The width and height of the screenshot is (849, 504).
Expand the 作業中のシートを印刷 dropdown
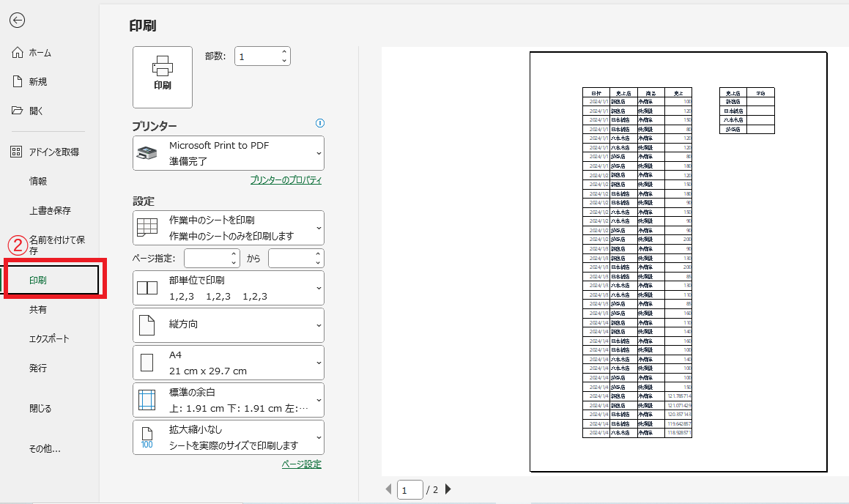click(x=228, y=228)
